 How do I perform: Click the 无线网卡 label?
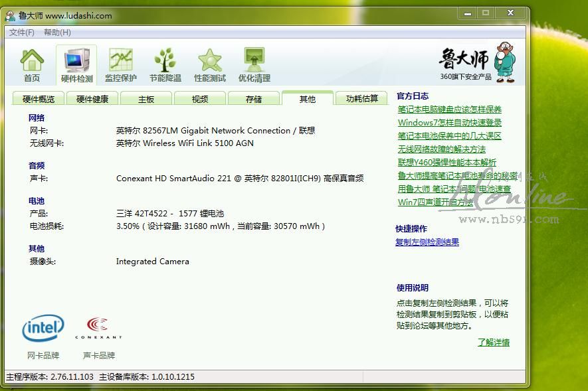[x=47, y=143]
